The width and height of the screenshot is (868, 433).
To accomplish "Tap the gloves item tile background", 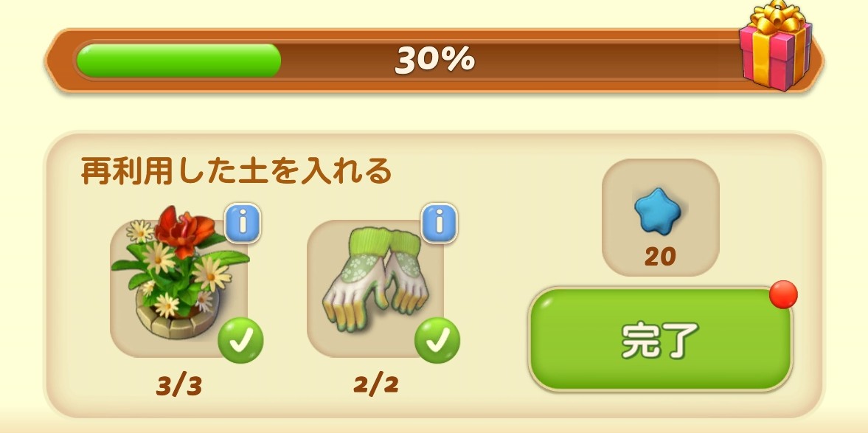I will click(375, 288).
